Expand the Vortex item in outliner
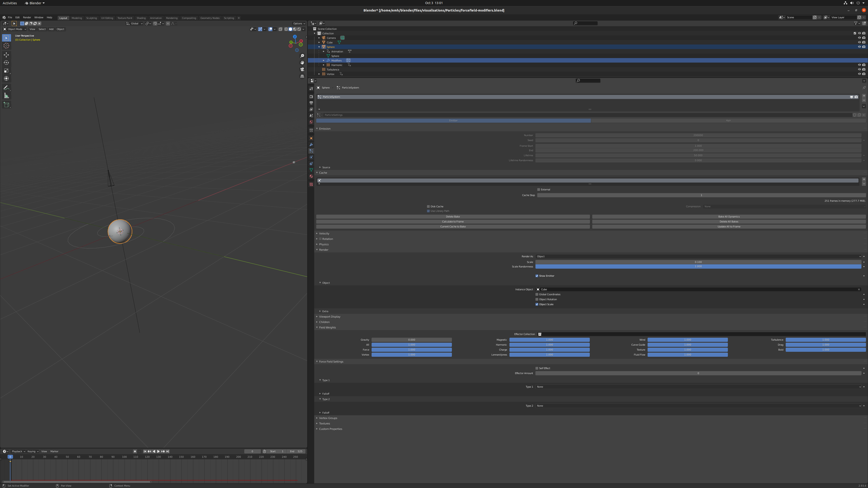The height and width of the screenshot is (488, 868). pos(319,74)
